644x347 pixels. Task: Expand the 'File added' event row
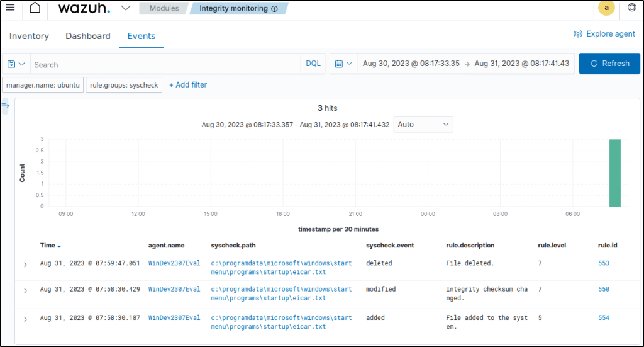(25, 319)
